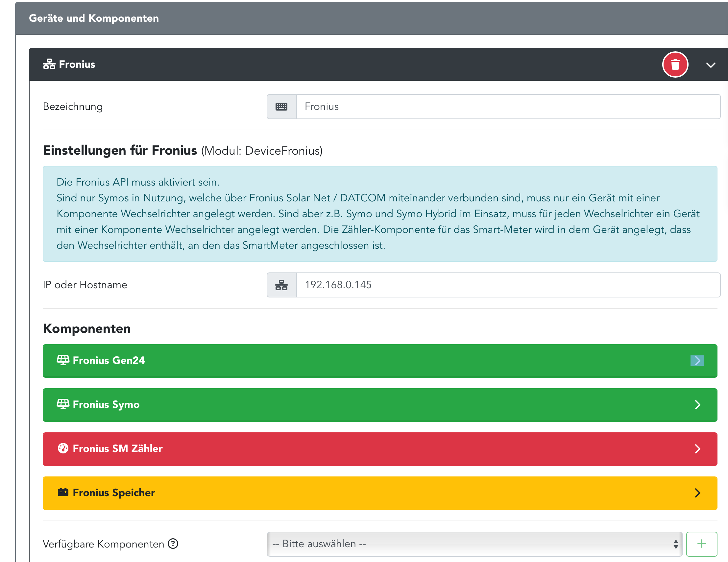Select the Fronius Speicher yellow bar title
The height and width of the screenshot is (562, 728).
pyautogui.click(x=114, y=493)
